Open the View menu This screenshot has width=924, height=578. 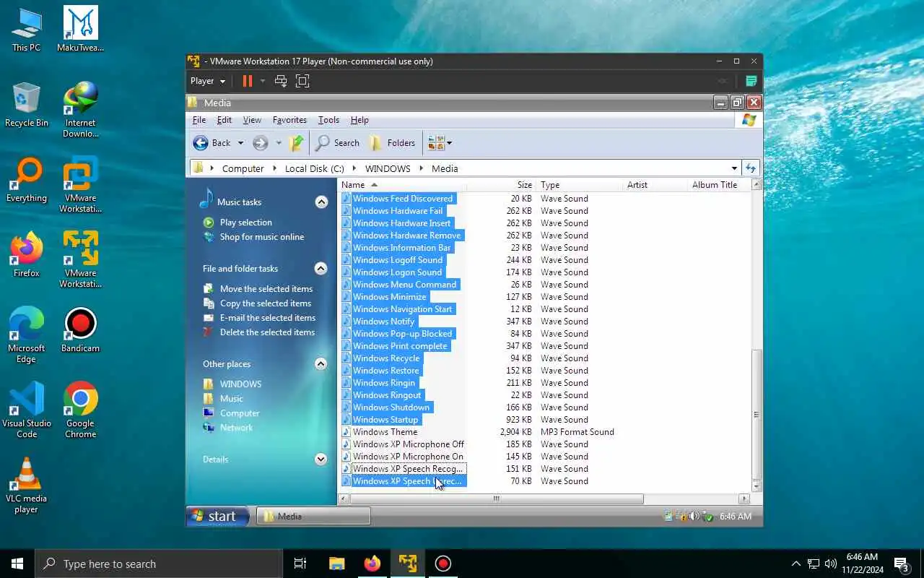point(252,120)
